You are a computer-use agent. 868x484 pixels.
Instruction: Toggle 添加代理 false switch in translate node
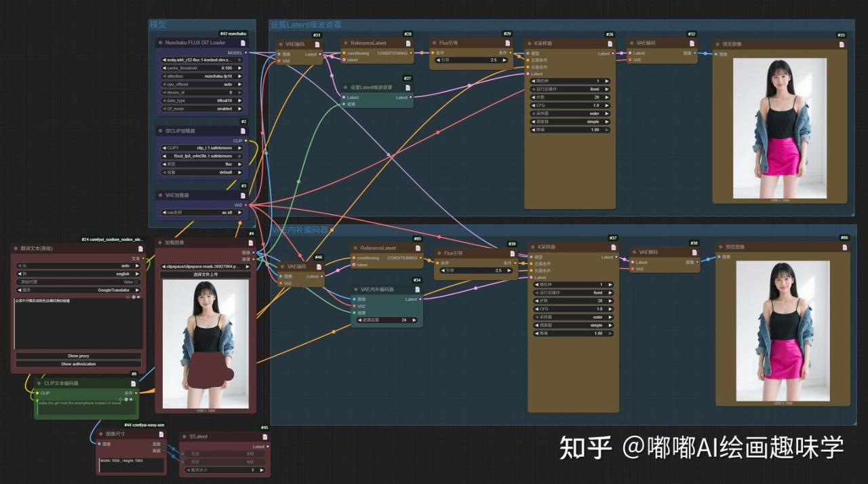tap(78, 282)
